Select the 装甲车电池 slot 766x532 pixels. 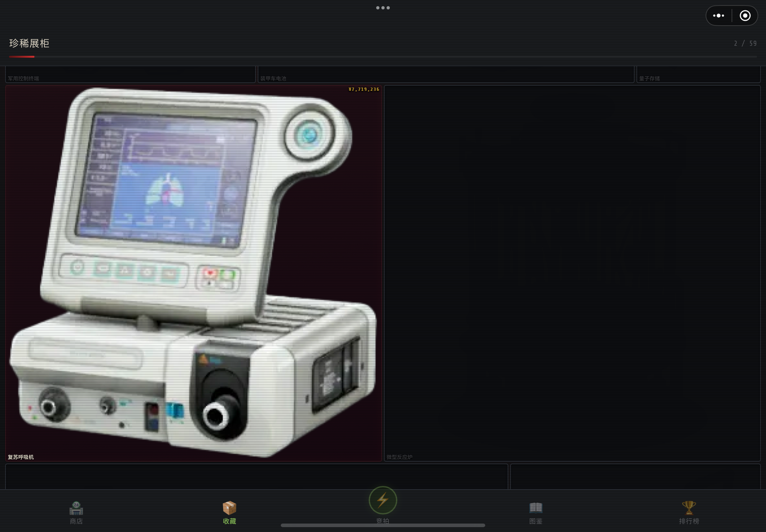(x=446, y=74)
